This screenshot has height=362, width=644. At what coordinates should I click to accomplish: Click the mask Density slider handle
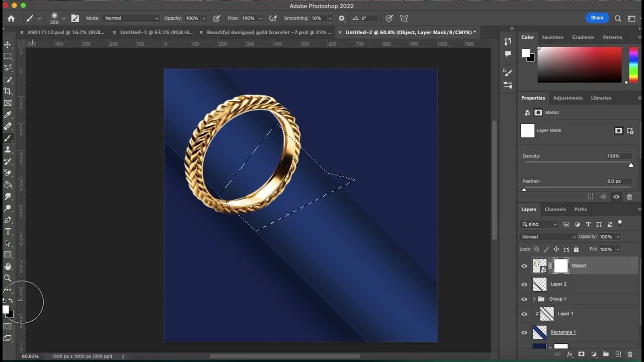(x=631, y=165)
